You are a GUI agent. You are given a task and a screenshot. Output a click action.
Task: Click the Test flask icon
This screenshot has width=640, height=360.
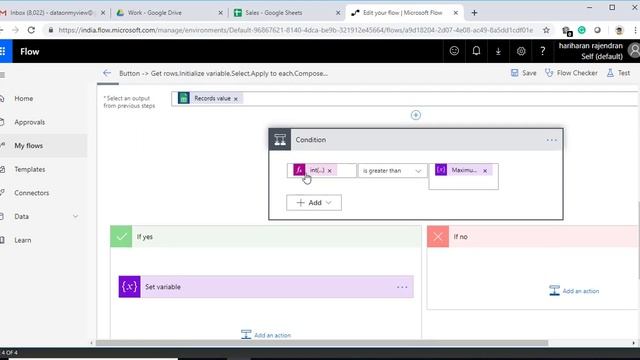pyautogui.click(x=610, y=73)
